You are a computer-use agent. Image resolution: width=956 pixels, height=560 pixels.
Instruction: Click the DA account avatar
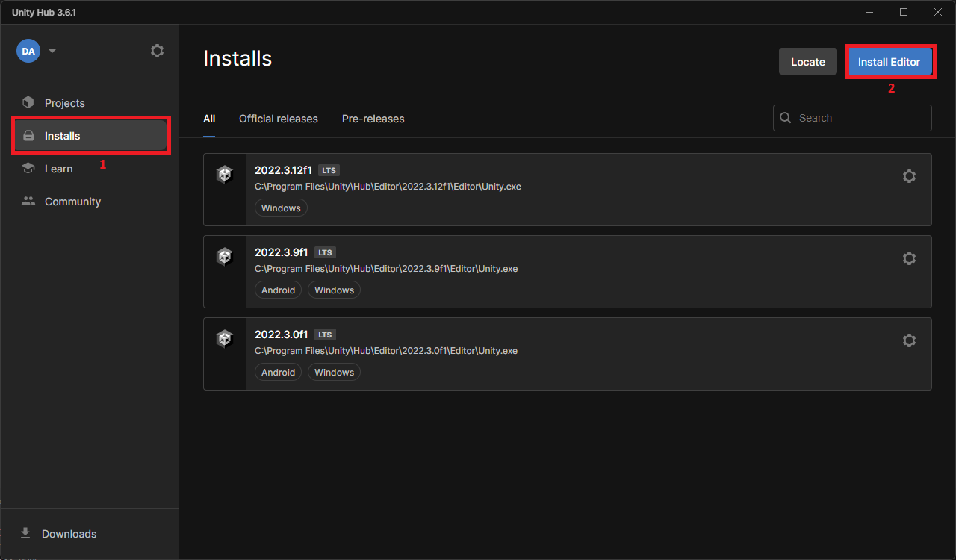coord(28,50)
